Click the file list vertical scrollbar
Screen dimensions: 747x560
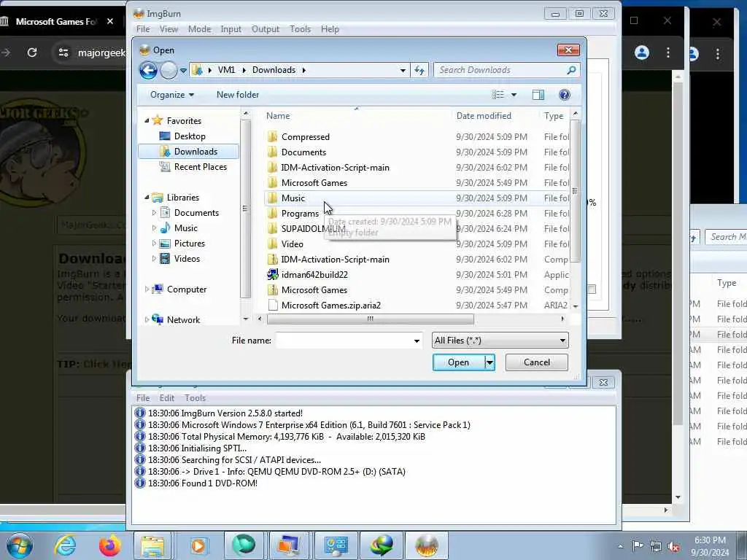(575, 190)
